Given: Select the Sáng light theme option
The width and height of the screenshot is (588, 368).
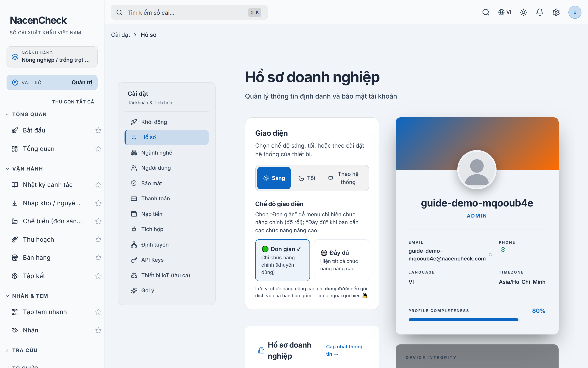Looking at the screenshot, I should [x=274, y=178].
